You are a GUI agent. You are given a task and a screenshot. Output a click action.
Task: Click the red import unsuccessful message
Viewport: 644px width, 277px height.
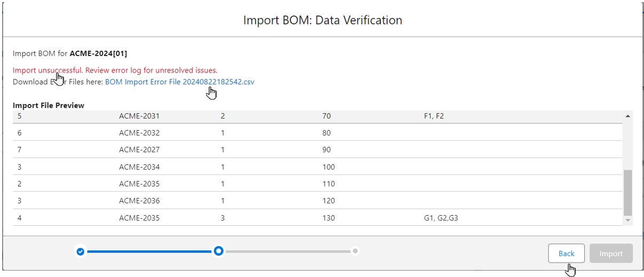pos(115,70)
